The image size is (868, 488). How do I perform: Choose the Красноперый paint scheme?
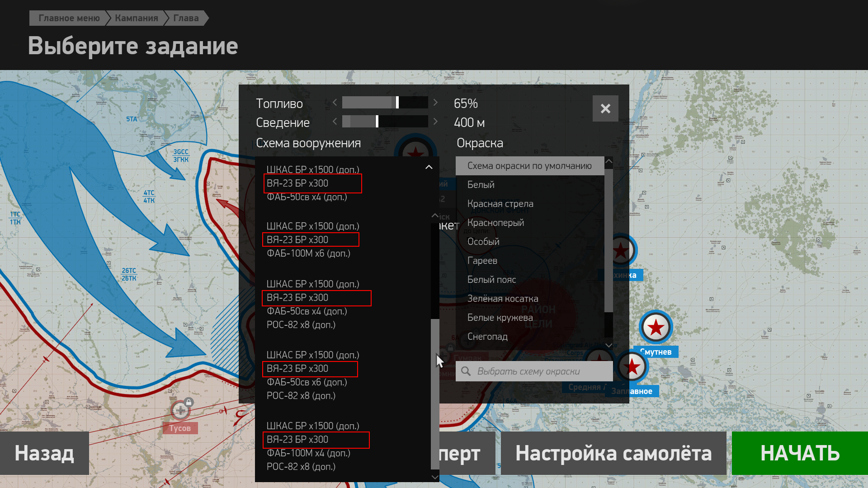click(530, 223)
